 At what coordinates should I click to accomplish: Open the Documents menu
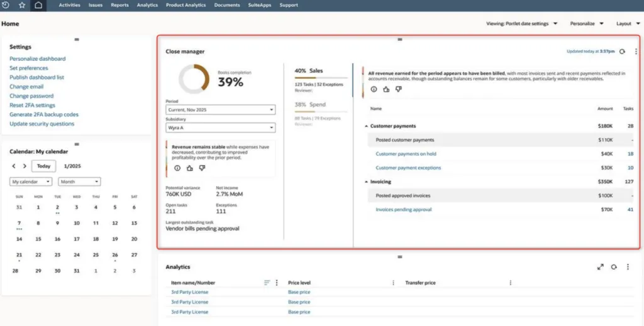[226, 5]
